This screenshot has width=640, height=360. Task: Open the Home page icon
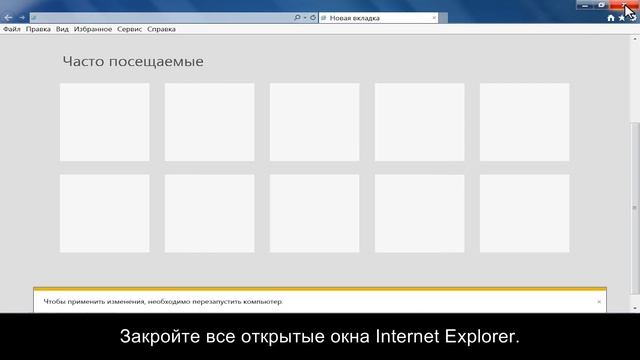[611, 18]
